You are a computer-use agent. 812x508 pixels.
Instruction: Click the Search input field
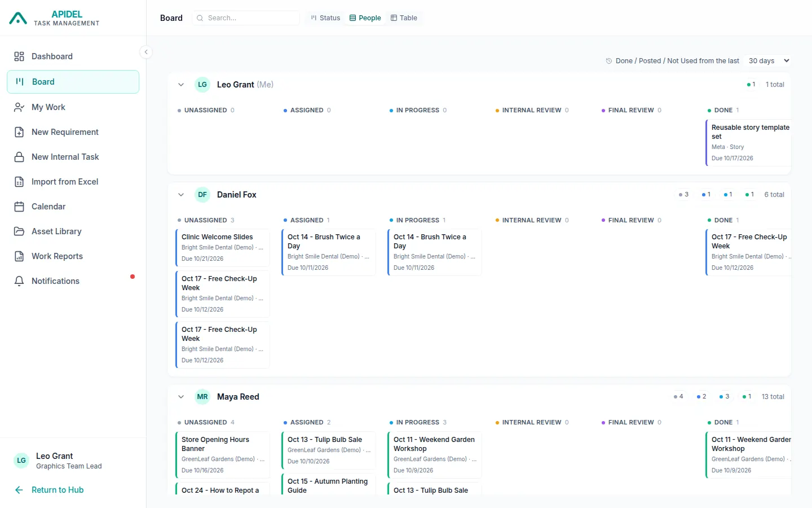(x=246, y=18)
